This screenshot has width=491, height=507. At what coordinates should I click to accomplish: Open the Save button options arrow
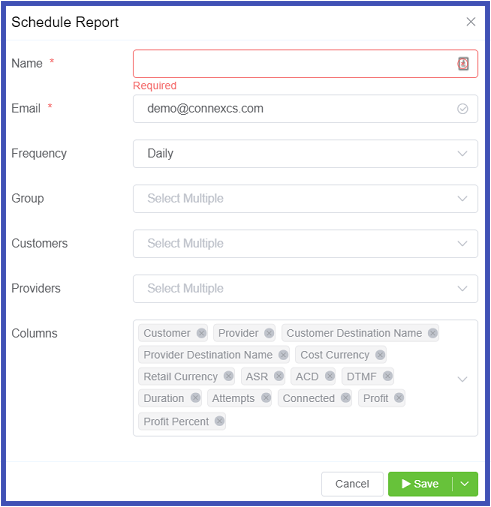click(x=465, y=484)
